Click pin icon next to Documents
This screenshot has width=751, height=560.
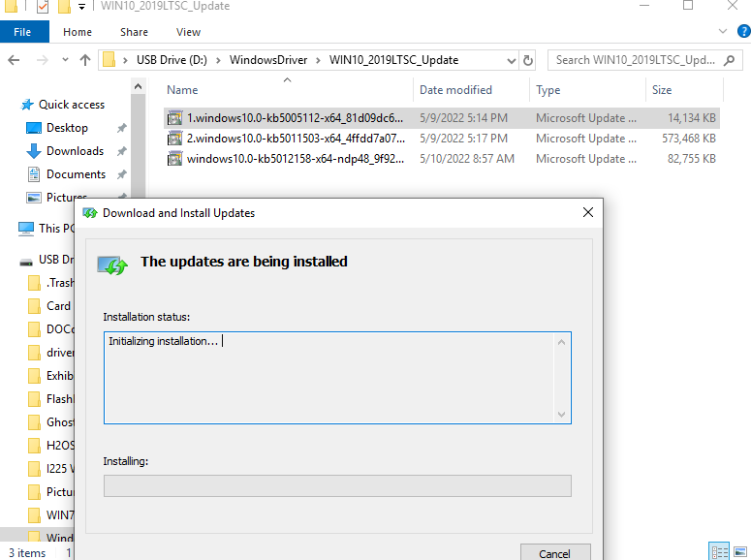[x=122, y=173]
